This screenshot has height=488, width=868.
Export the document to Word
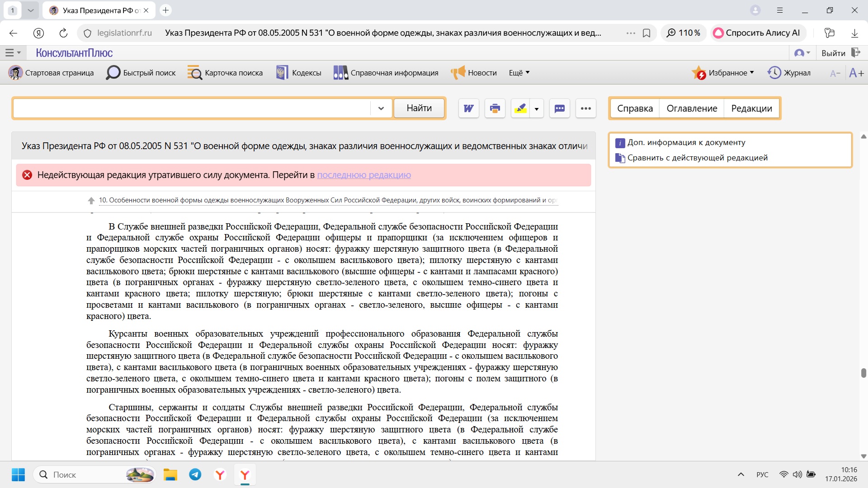[468, 108]
